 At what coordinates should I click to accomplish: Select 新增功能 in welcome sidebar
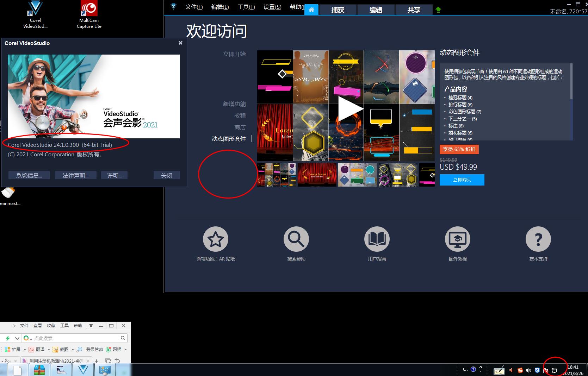234,104
